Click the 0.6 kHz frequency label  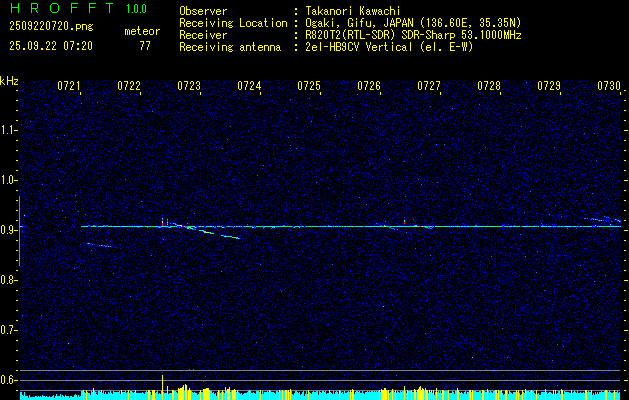pyautogui.click(x=9, y=380)
